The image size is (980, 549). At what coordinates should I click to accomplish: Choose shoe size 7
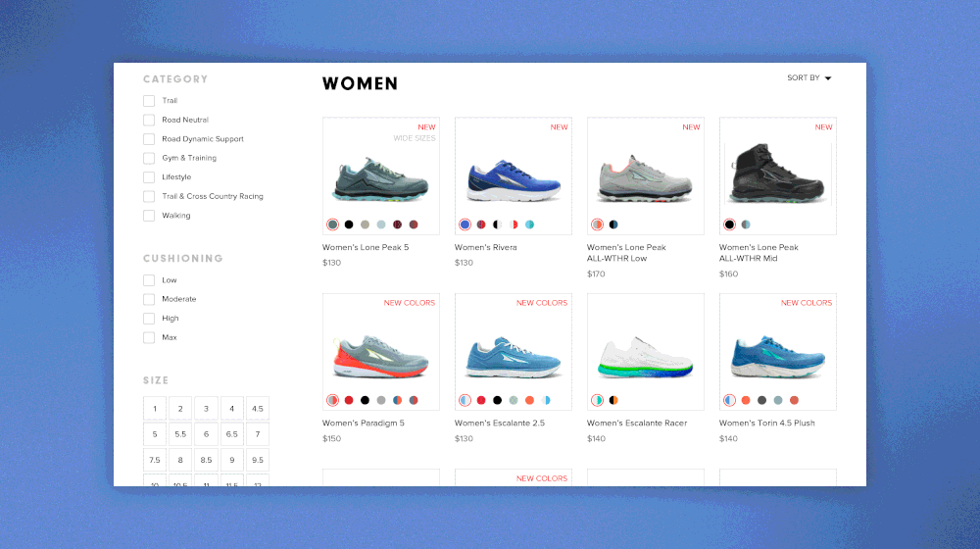[258, 434]
